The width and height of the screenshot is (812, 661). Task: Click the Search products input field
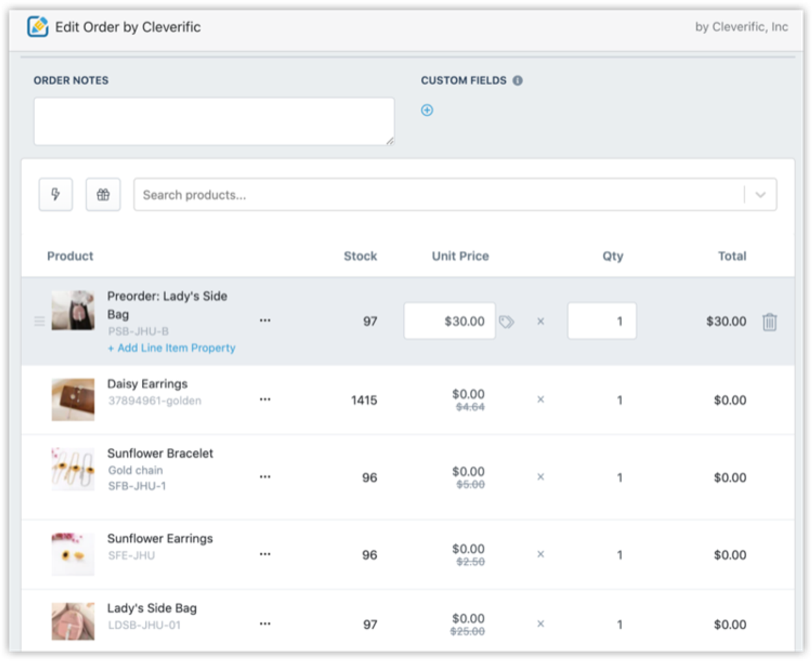click(x=438, y=195)
